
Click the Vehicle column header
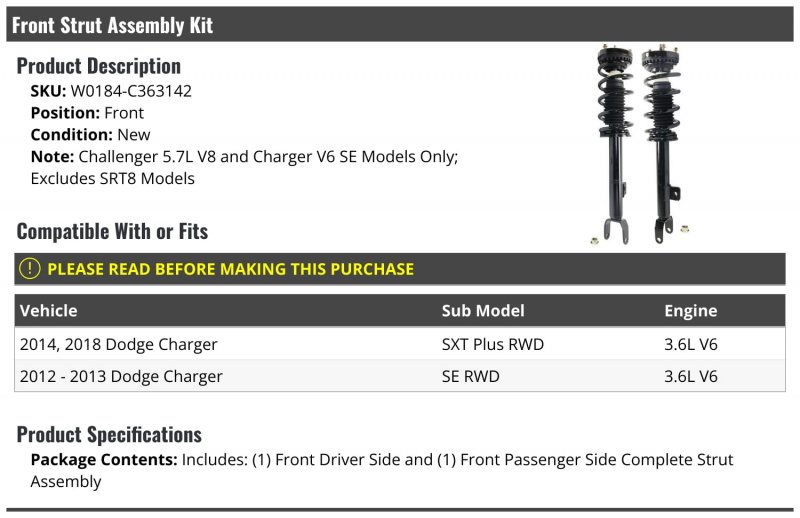(x=48, y=310)
